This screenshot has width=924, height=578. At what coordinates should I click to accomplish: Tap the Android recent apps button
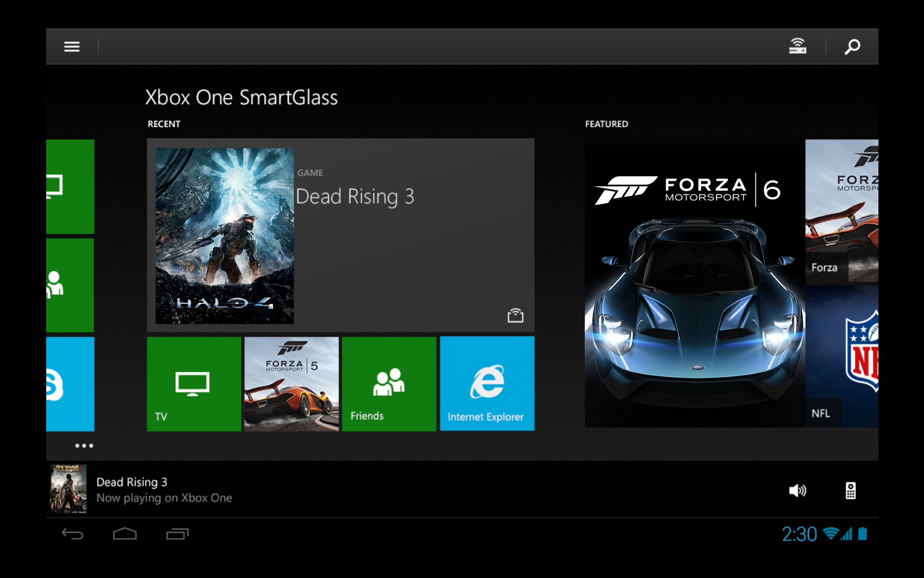(x=177, y=534)
